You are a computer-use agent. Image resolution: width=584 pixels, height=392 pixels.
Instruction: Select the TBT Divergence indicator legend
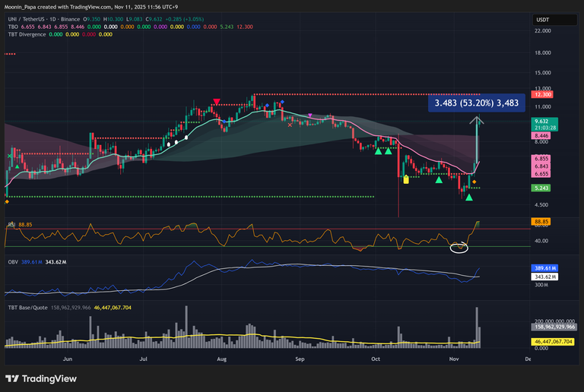tap(27, 34)
